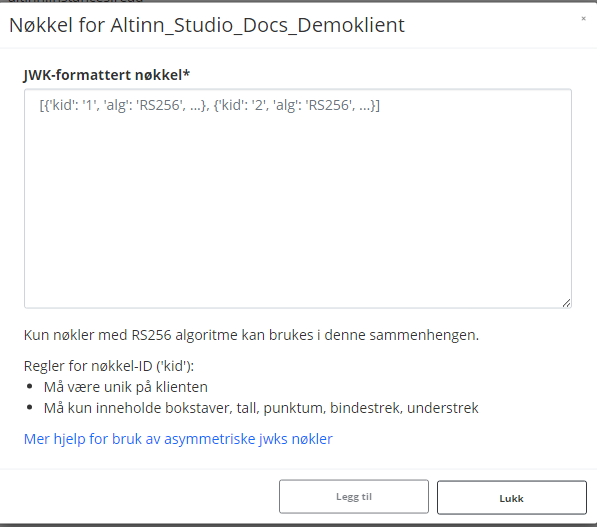
Task: Click the required asterisk after nøkkel
Action: pyautogui.click(x=186, y=73)
